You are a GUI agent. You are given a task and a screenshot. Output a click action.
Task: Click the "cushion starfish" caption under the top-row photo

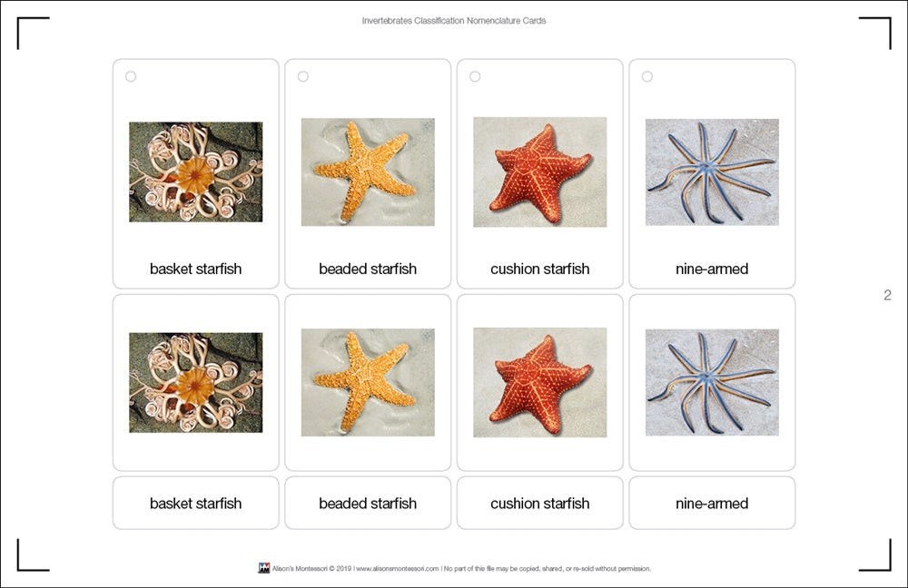[x=539, y=269]
